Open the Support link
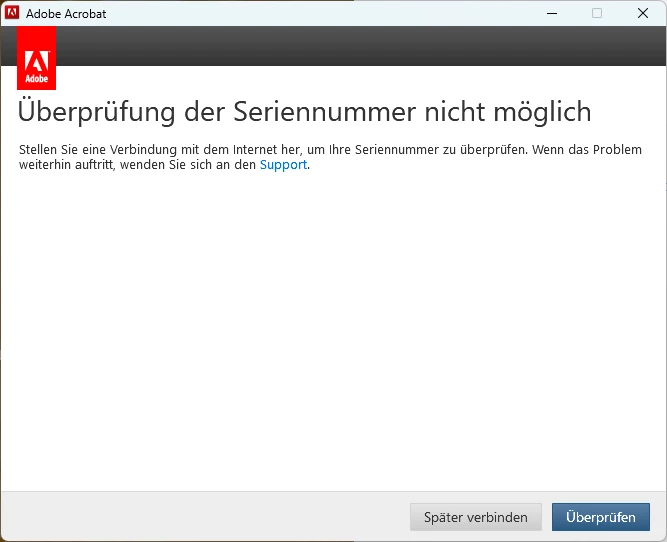Viewport: 667px width, 542px height. [283, 165]
